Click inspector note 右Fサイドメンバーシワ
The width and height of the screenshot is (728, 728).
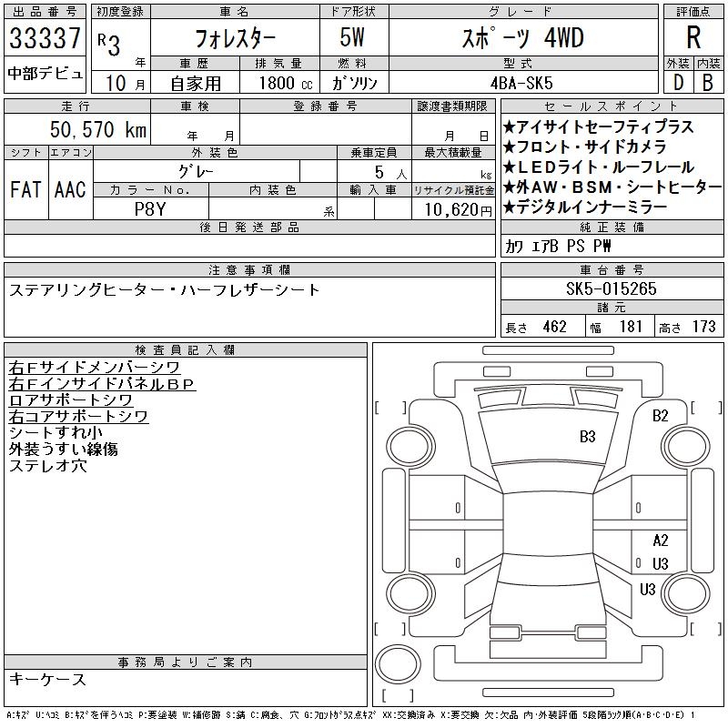coord(95,368)
